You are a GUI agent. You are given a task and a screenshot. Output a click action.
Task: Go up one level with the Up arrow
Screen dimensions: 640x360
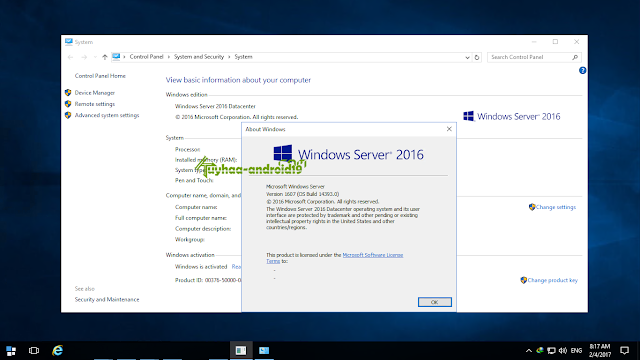click(105, 57)
